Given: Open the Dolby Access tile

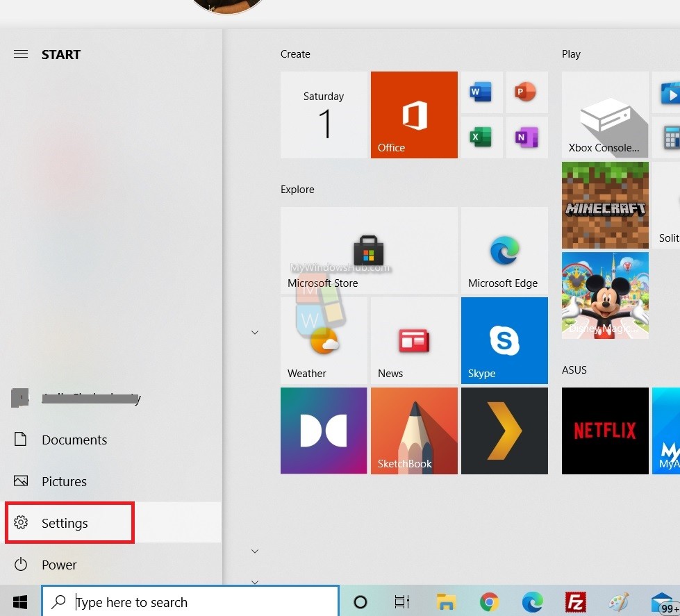Looking at the screenshot, I should [324, 431].
